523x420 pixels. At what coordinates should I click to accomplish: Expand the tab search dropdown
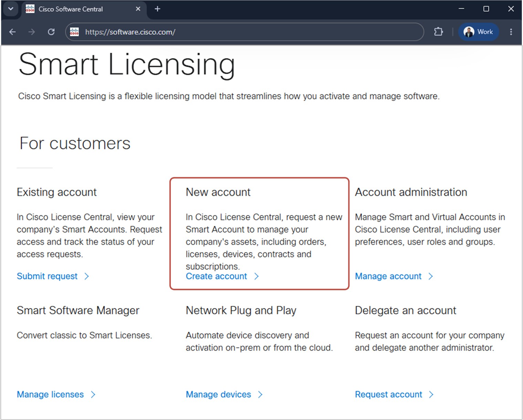(11, 9)
